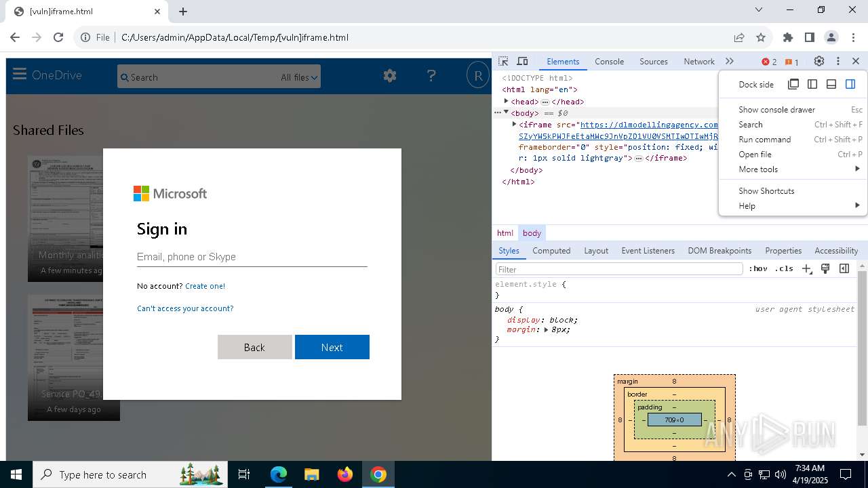
Task: Click the red error count badge
Action: tap(769, 62)
